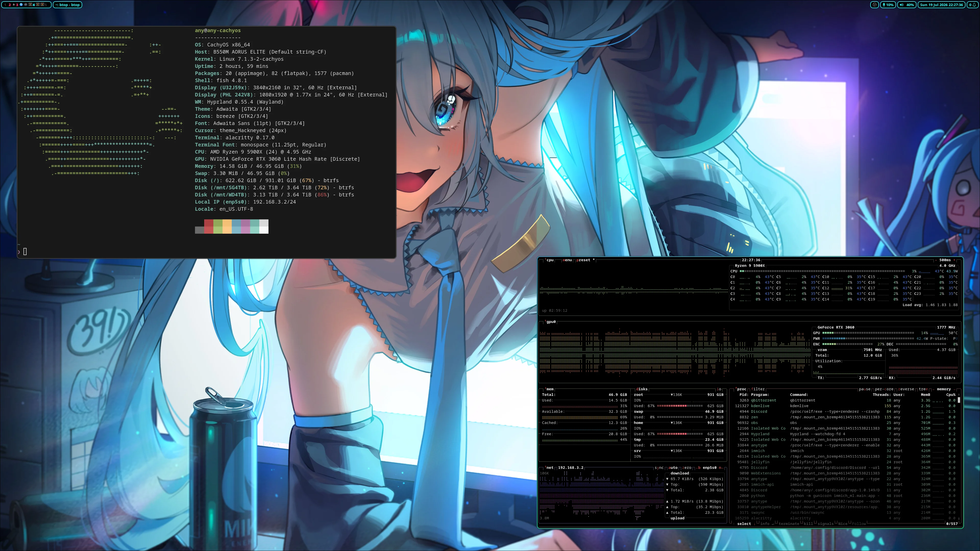Click the 500ms update interval in btop
The width and height of the screenshot is (980, 551).
pyautogui.click(x=945, y=260)
